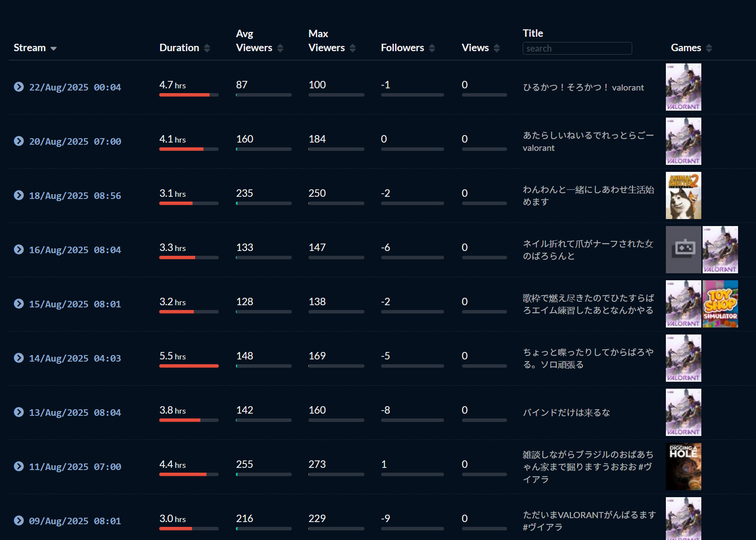This screenshot has width=756, height=540.
Task: Open Animal Shelter 2 game thumbnail
Action: 683,195
